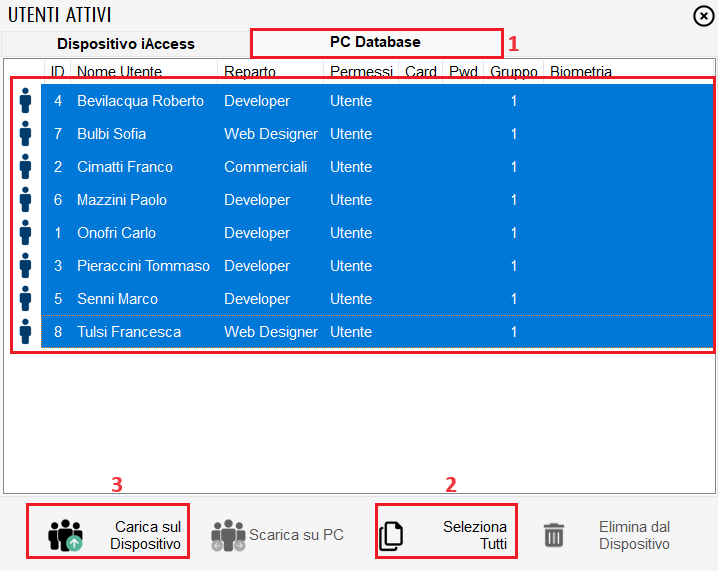Open the PC Database tab

(x=375, y=42)
